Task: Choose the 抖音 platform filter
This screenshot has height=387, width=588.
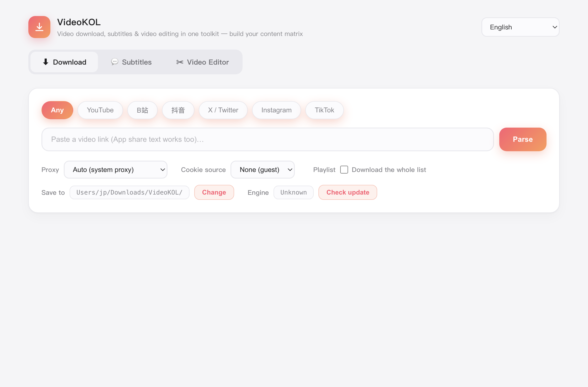Action: coord(178,110)
